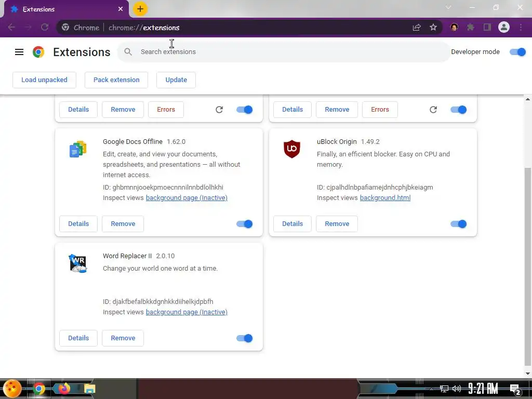532x399 pixels.
Task: Remove the top-right extension with Errors
Action: (337, 110)
